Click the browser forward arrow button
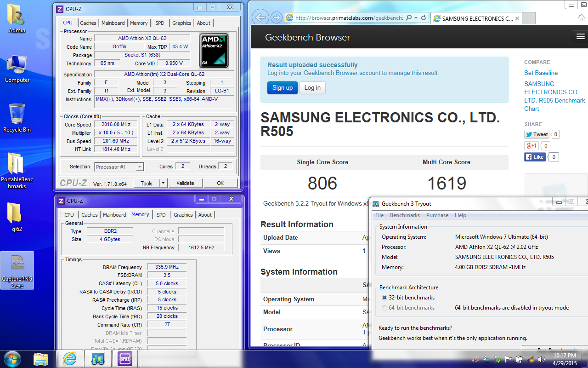The image size is (588, 368). (276, 17)
